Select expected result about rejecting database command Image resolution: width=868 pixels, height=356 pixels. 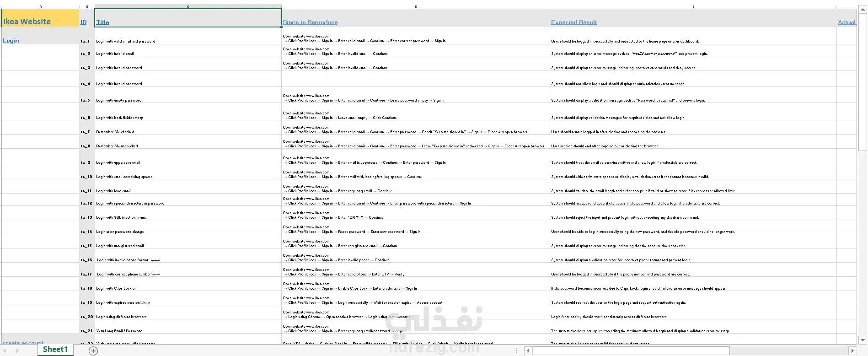point(693,213)
